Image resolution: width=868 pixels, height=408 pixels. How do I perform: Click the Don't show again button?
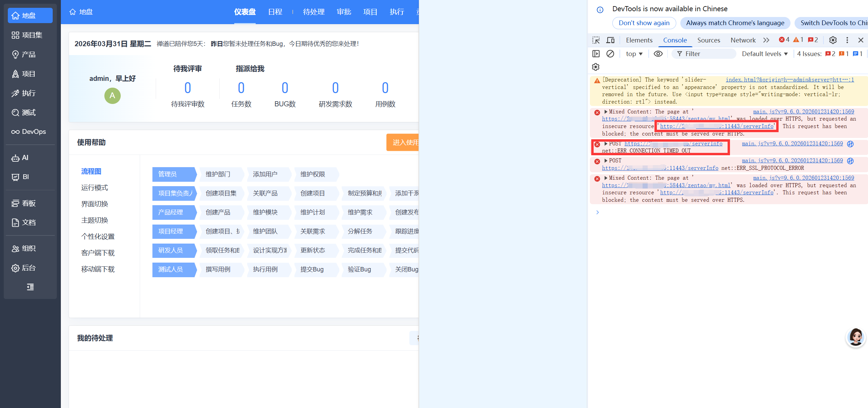[x=644, y=23]
